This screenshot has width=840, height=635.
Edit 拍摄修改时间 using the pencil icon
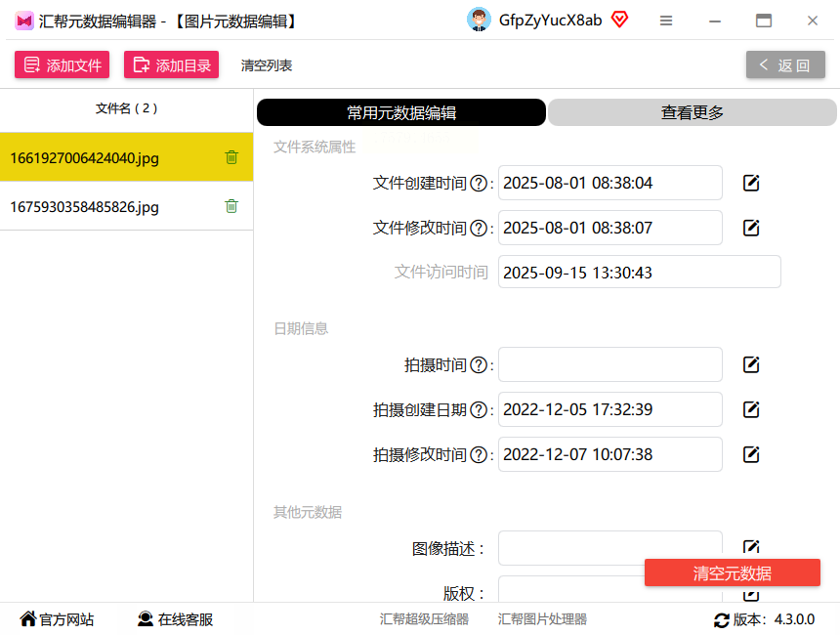pyautogui.click(x=751, y=455)
